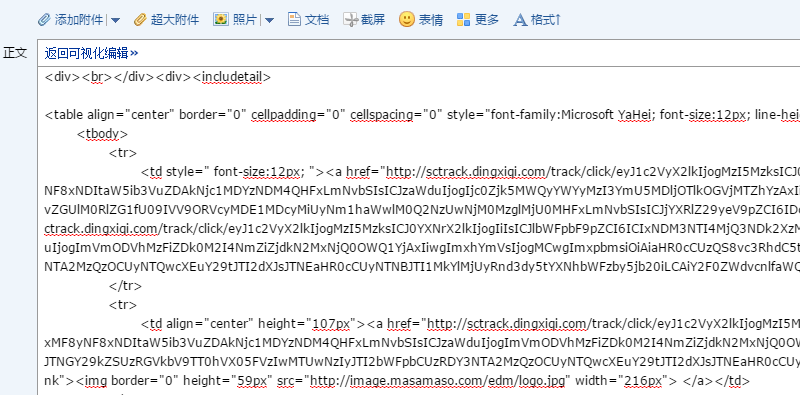Image resolution: width=800 pixels, height=395 pixels.
Task: Return to visual editing via 返回可视化编辑 link
Action: pos(91,53)
